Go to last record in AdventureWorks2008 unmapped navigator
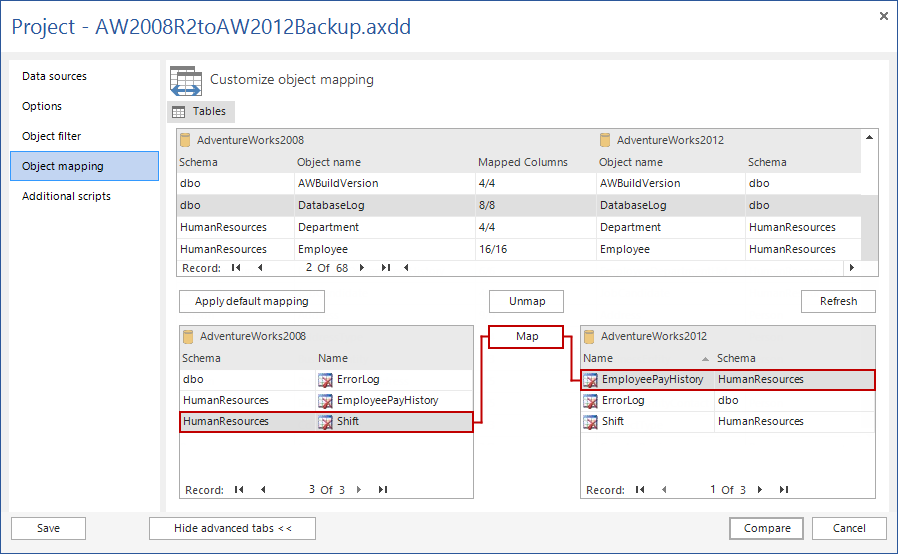The height and width of the screenshot is (554, 898). (x=383, y=489)
